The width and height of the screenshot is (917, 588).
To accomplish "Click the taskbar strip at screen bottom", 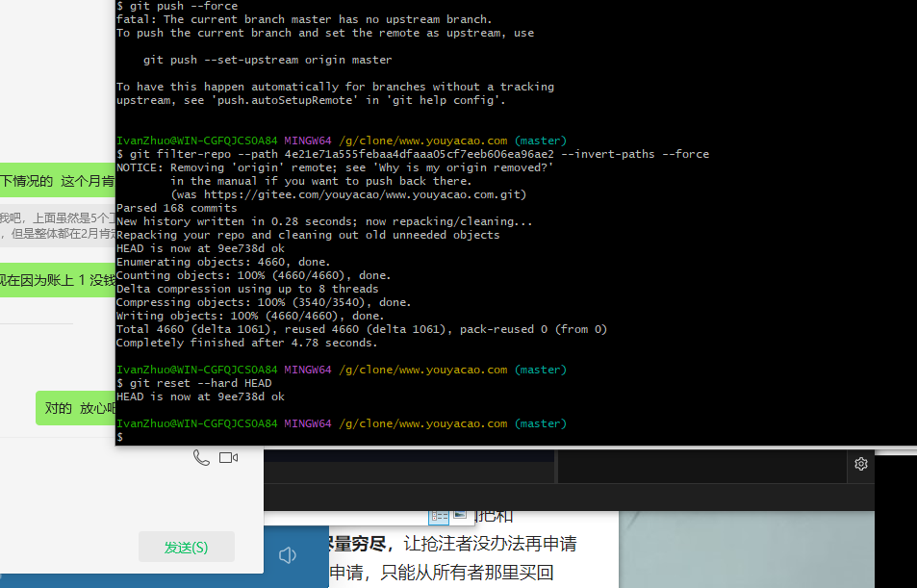I will pyautogui.click(x=458, y=585).
